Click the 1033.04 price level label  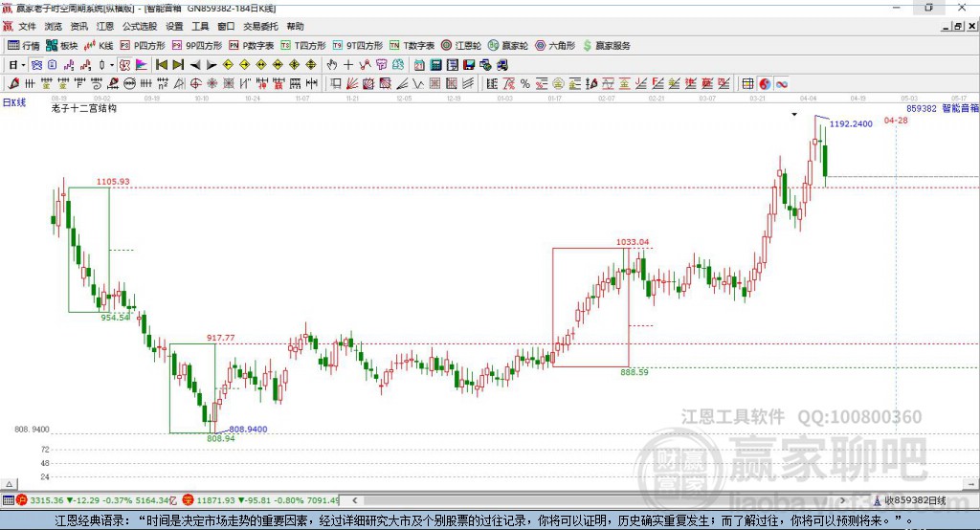pyautogui.click(x=633, y=242)
